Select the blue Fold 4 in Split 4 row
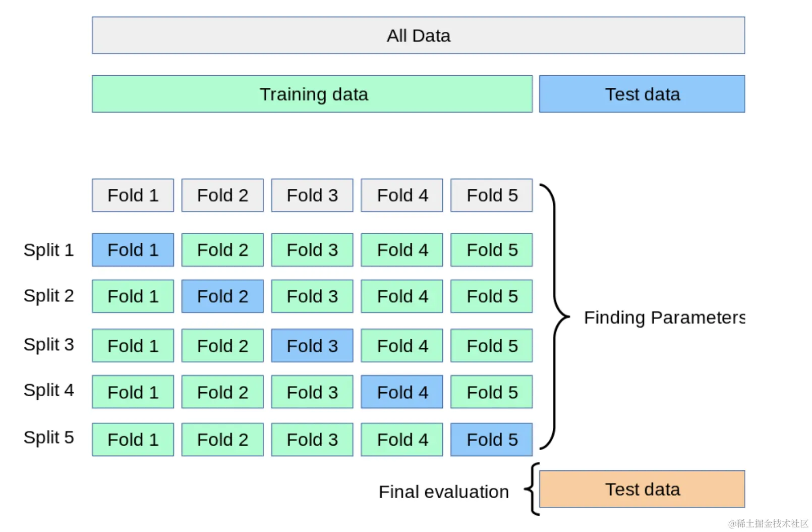Screen dimensions: 812x532 402,392
